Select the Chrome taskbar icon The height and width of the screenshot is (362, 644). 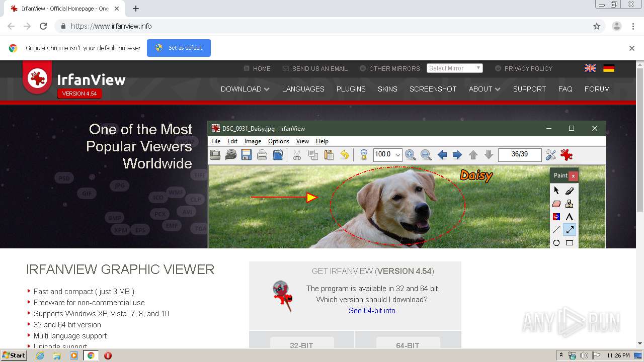pos(91,355)
